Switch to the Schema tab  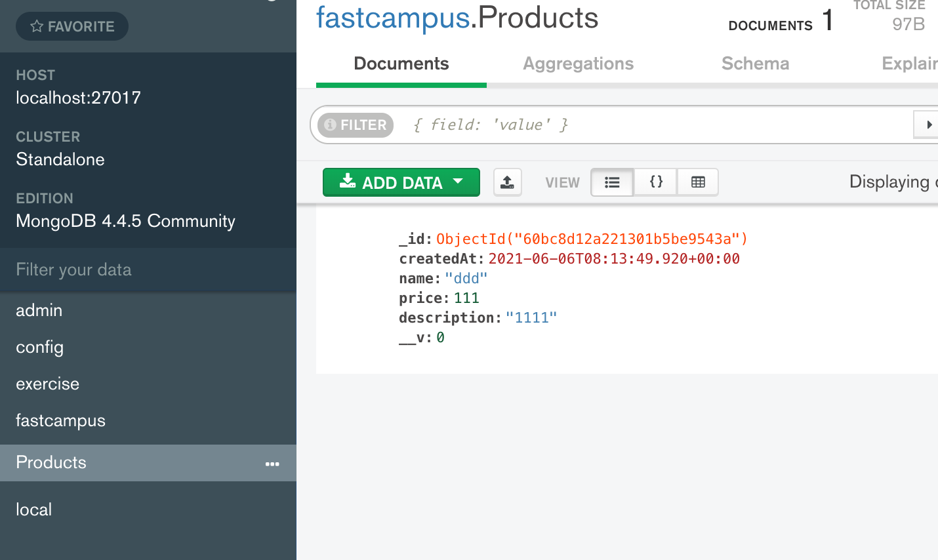point(755,64)
